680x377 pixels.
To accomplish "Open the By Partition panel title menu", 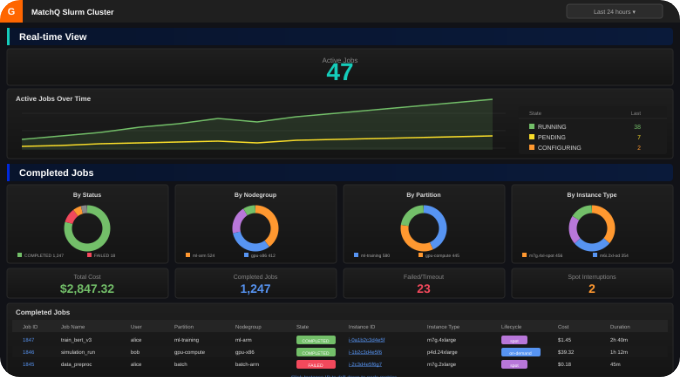I will [423, 195].
